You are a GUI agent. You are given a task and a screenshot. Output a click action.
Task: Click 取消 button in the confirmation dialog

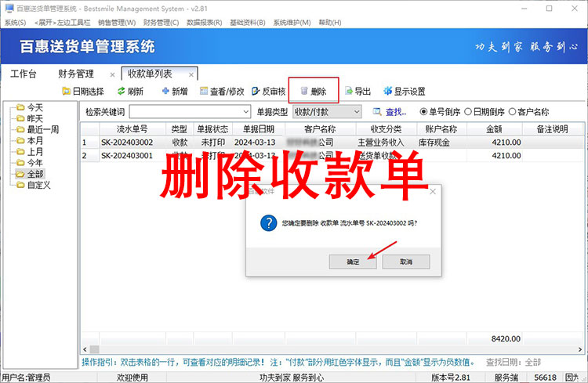point(406,262)
